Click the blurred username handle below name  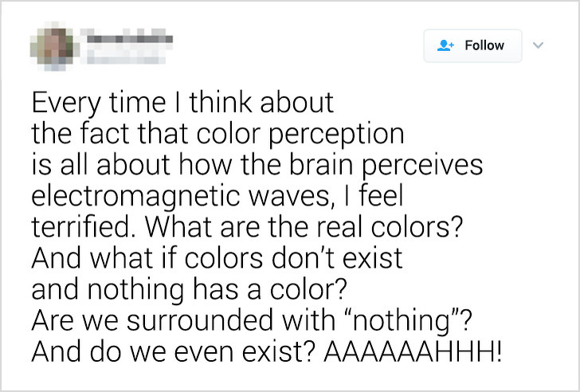[x=123, y=57]
